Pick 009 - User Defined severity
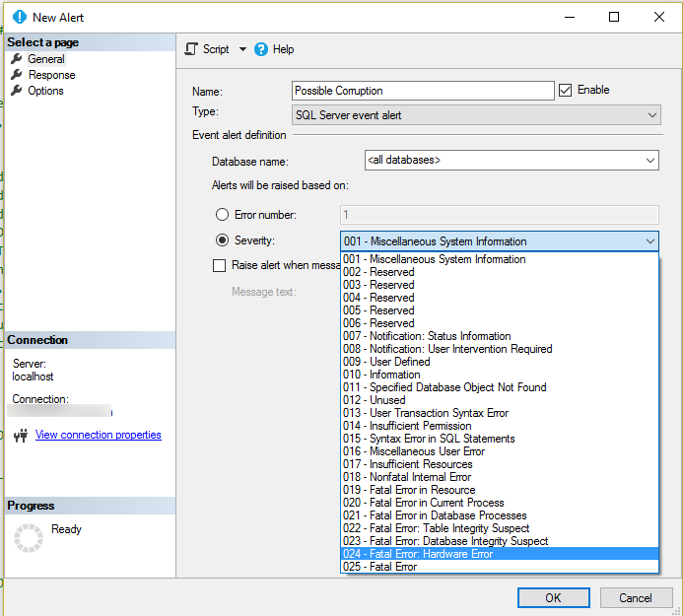 (499, 362)
